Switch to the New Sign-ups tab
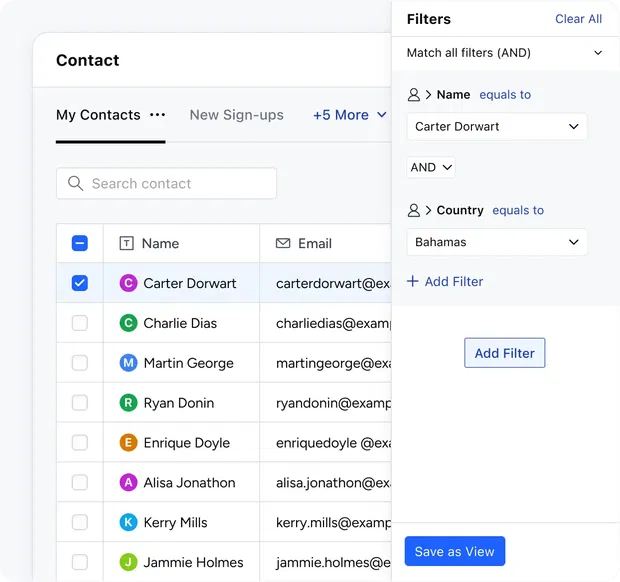This screenshot has width=620, height=582. tap(236, 115)
